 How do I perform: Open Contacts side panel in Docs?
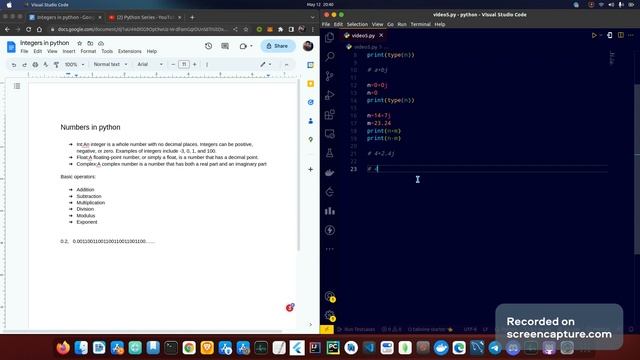click(310, 121)
